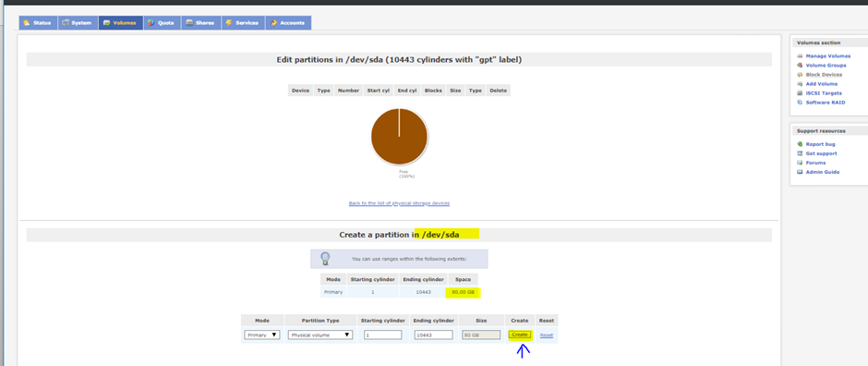Image resolution: width=868 pixels, height=366 pixels.
Task: Click the Starting cylinder input field
Action: 382,335
